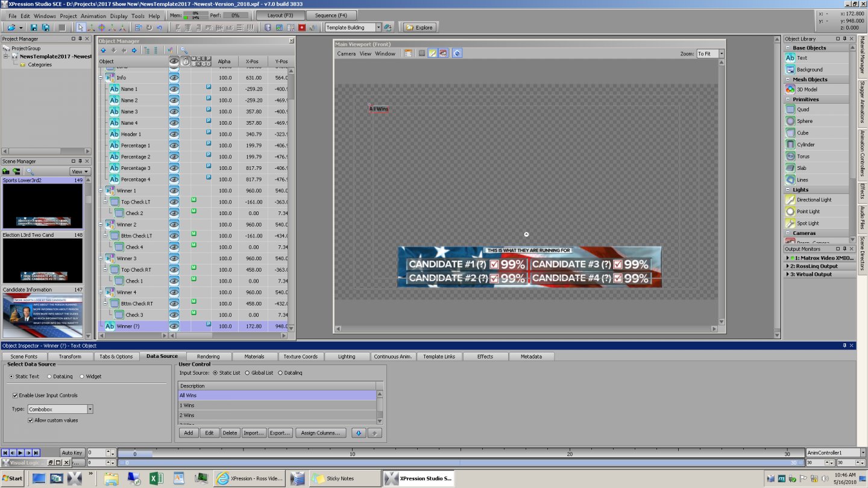Click the Assign Columns button

click(x=320, y=433)
